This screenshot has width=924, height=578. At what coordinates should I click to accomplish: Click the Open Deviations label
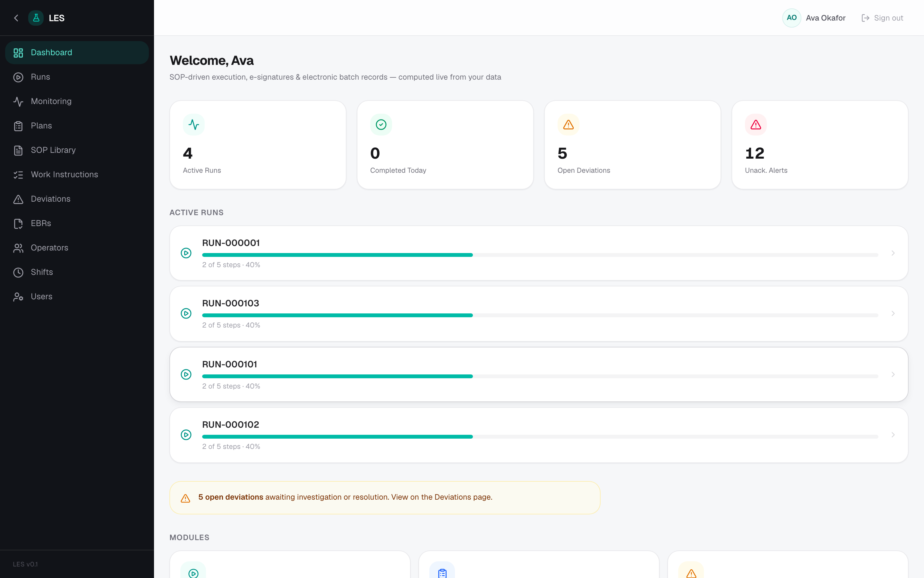583,171
